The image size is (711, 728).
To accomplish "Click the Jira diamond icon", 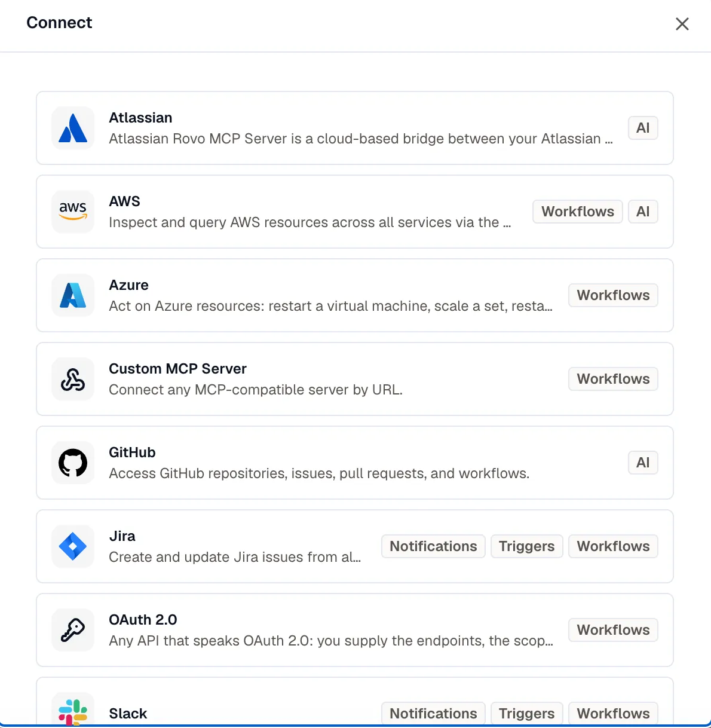I will [73, 546].
